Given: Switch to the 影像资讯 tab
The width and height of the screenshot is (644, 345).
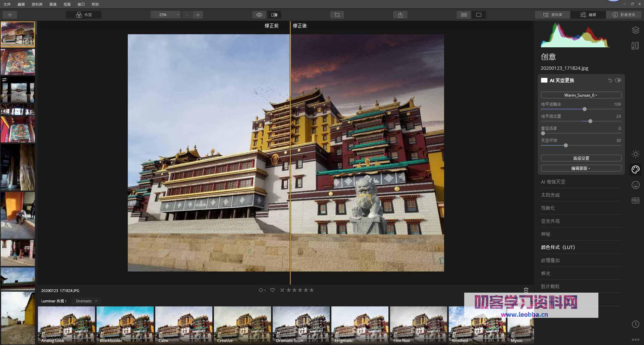Looking at the screenshot, I should [x=624, y=15].
